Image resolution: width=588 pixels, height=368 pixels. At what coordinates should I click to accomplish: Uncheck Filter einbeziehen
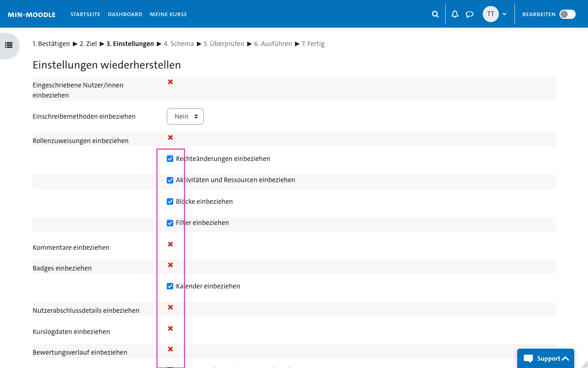(x=170, y=223)
